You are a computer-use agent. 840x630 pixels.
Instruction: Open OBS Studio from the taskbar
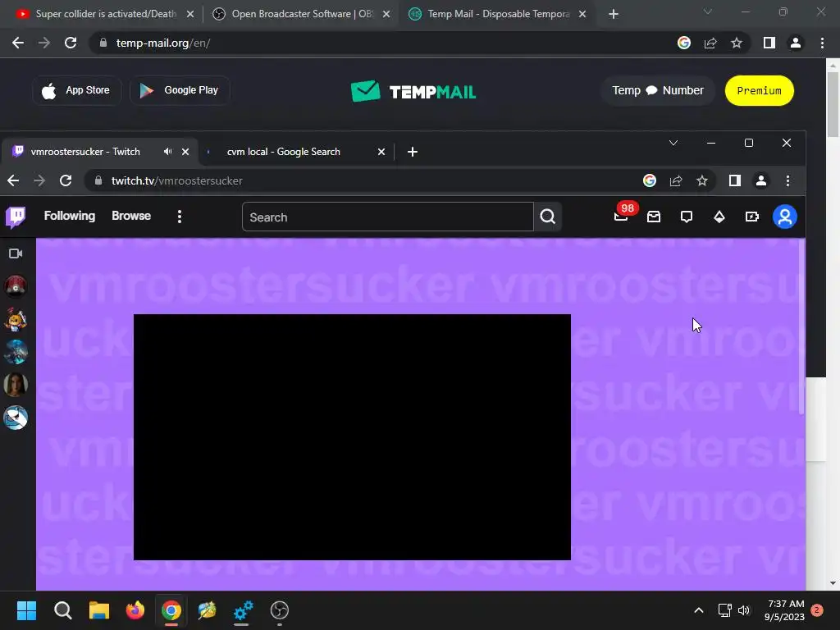(x=280, y=610)
